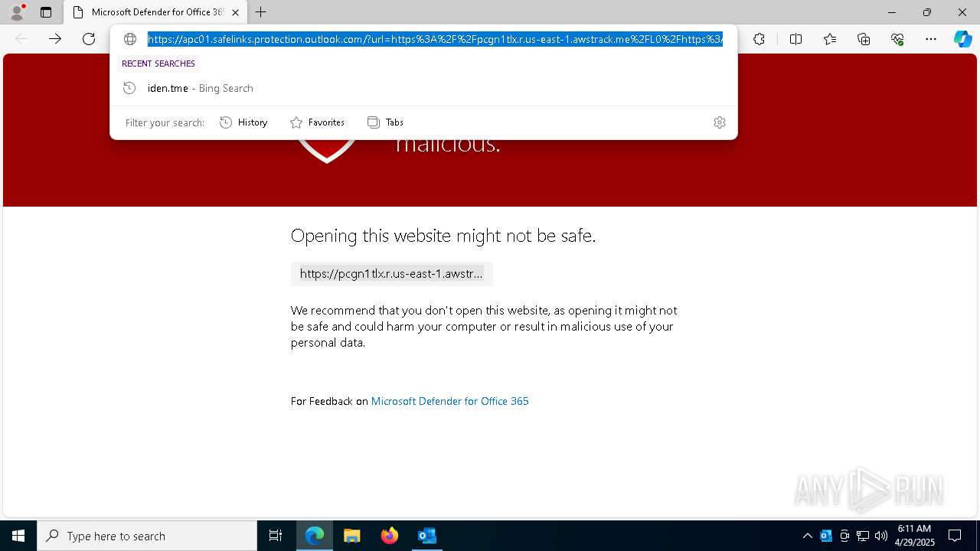This screenshot has height=551, width=980.
Task: Open the Extensions puzzle icon
Action: 759,39
